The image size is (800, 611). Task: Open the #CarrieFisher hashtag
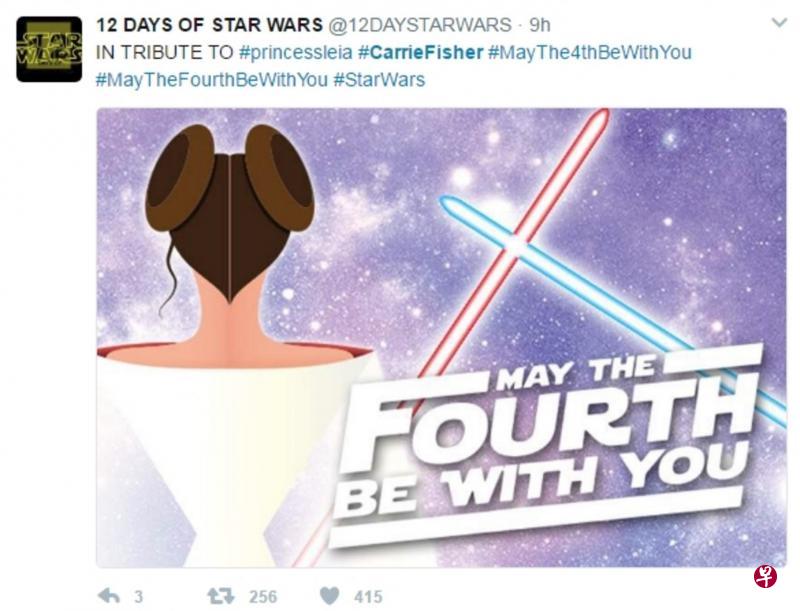coord(420,52)
